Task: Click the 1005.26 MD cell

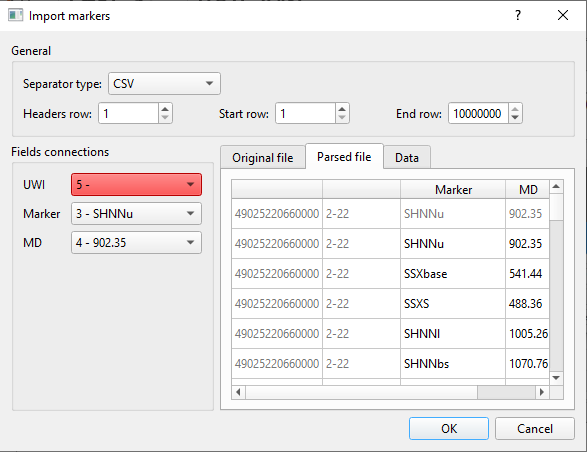Action: click(527, 334)
